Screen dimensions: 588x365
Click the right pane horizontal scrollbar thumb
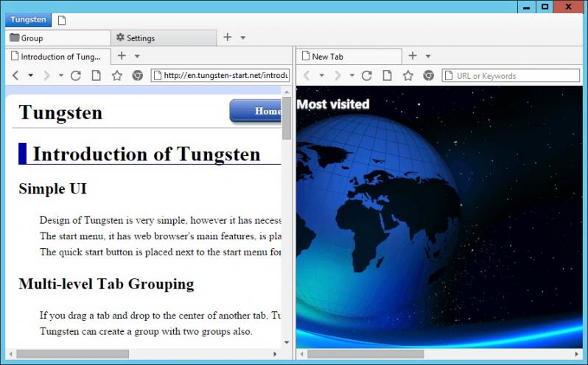(365, 354)
